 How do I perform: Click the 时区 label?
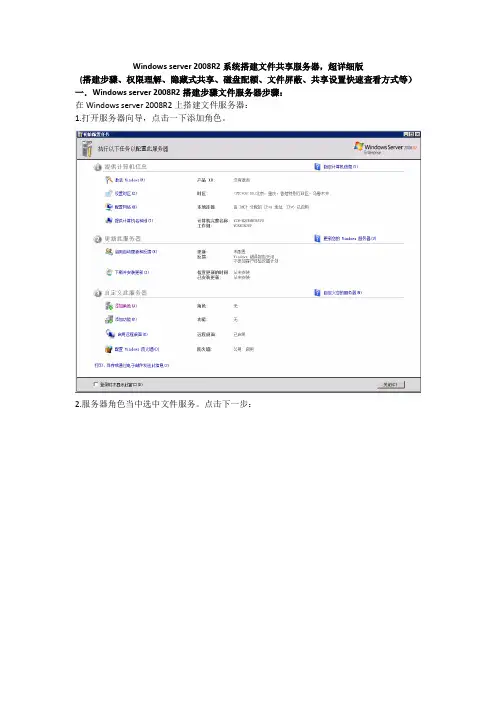click(201, 193)
